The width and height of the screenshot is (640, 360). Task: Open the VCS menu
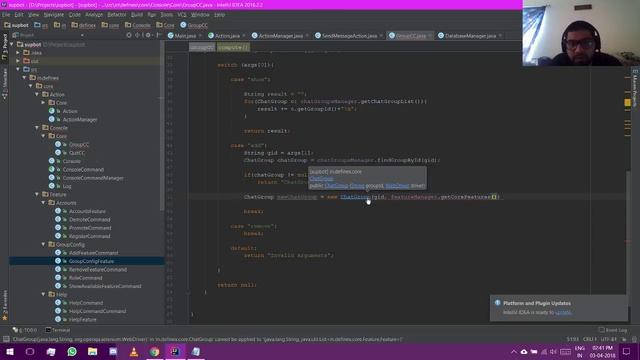182,15
